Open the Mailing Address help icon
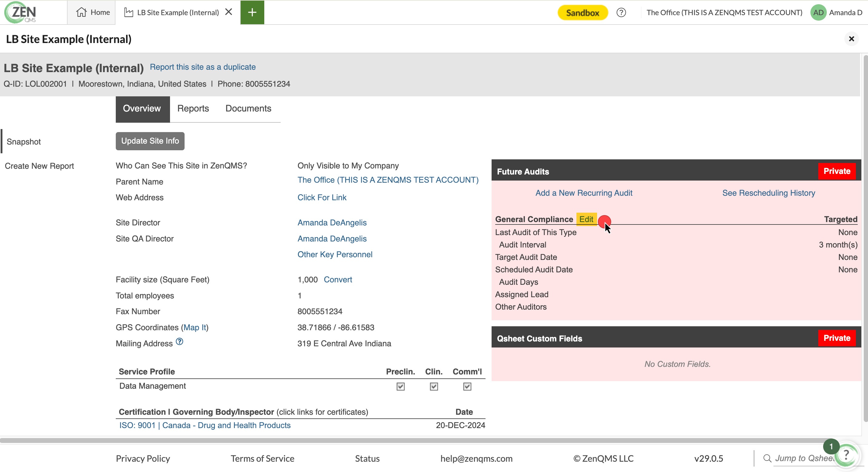868x472 pixels. pos(180,342)
